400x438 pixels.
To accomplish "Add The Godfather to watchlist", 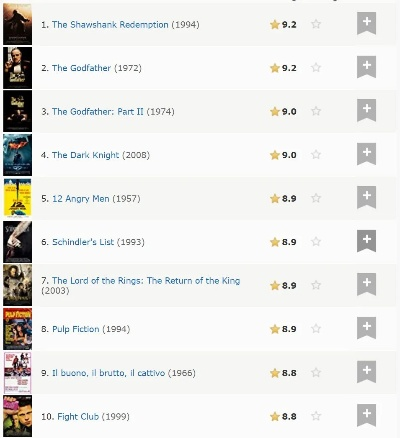I will [366, 67].
